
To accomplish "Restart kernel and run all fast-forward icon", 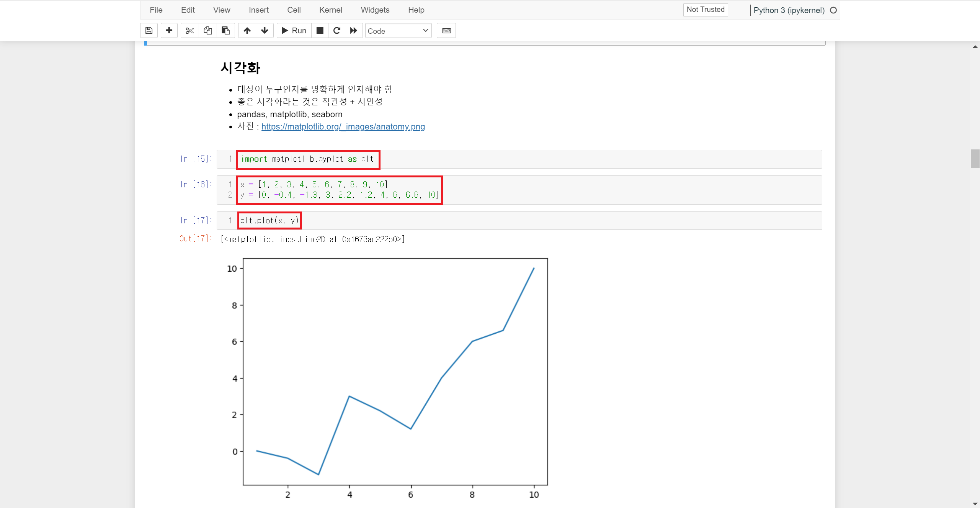I will (x=354, y=31).
